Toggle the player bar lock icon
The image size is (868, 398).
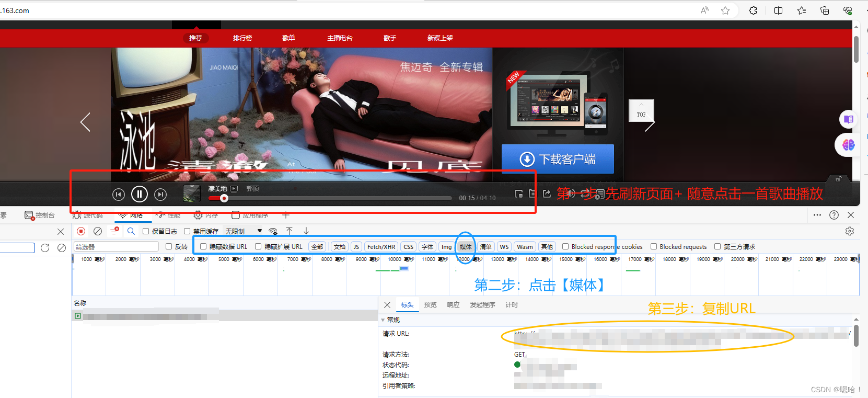[x=839, y=179]
